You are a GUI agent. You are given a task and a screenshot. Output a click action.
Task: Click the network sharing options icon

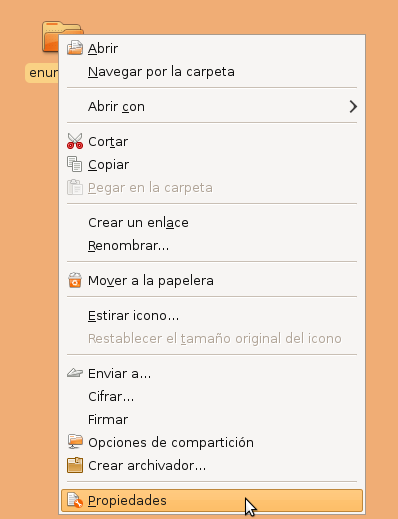(75, 442)
